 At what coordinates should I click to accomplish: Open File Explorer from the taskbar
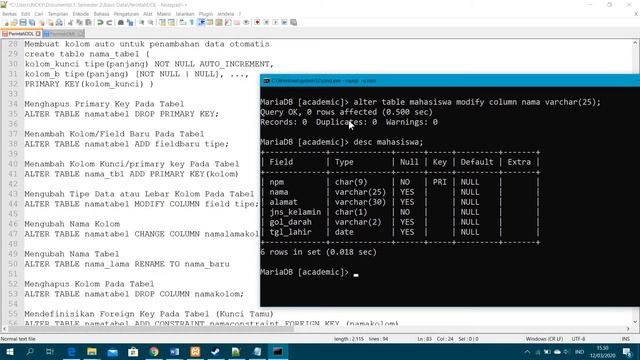pos(92,352)
